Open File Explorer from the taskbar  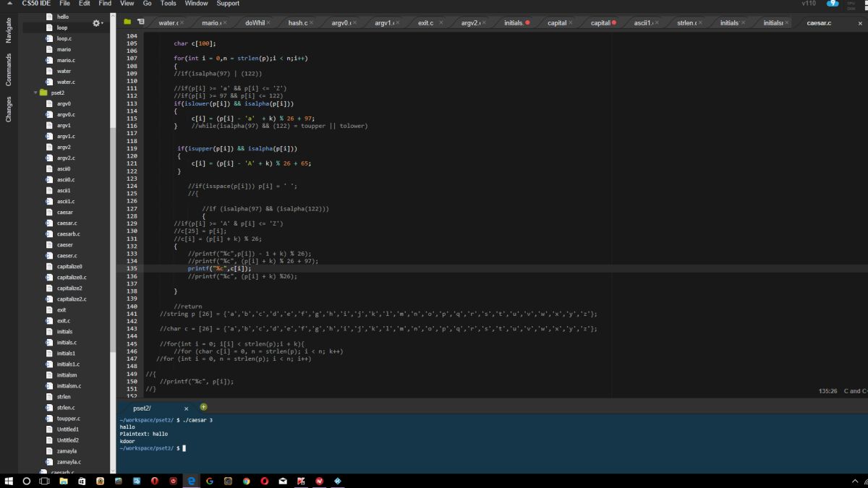point(64,481)
